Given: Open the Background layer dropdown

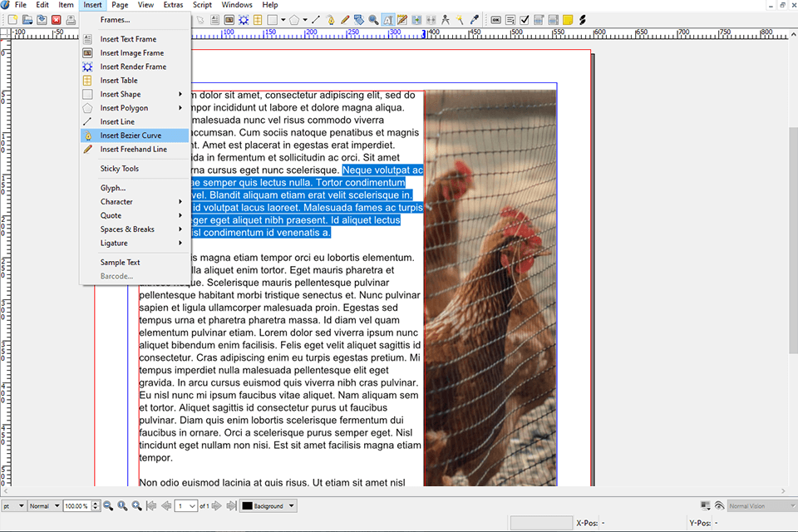Looking at the screenshot, I should coord(268,505).
